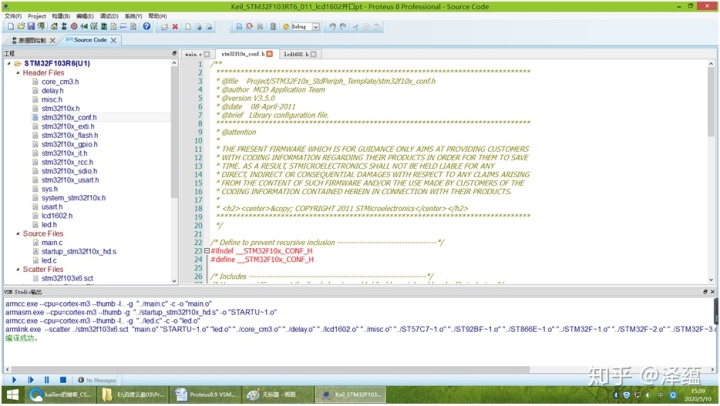The height and width of the screenshot is (406, 720).
Task: Select delay.h in the project tree
Action: [x=52, y=90]
